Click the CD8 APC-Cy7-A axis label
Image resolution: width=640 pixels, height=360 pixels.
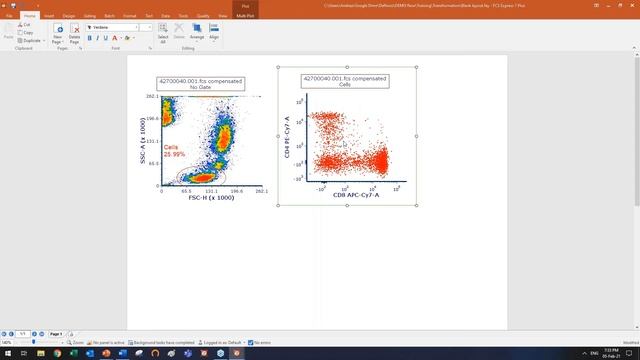pos(356,195)
